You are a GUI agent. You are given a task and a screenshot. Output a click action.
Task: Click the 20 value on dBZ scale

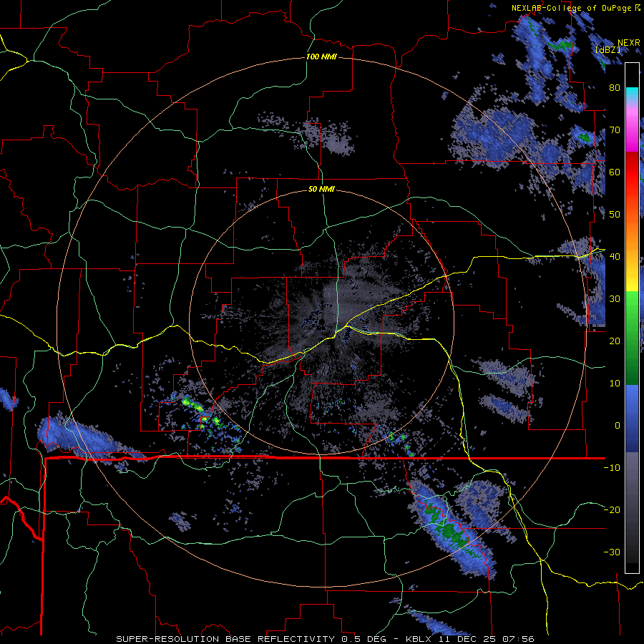[x=615, y=341]
